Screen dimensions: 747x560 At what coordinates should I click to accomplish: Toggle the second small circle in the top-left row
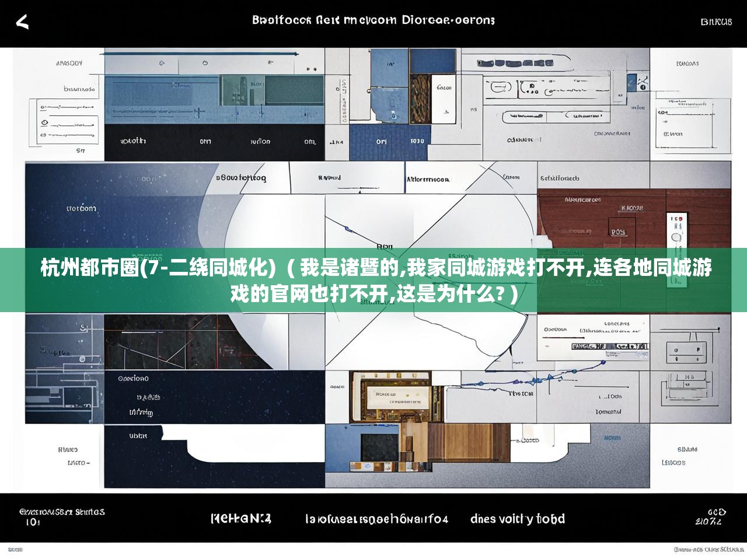[205, 63]
